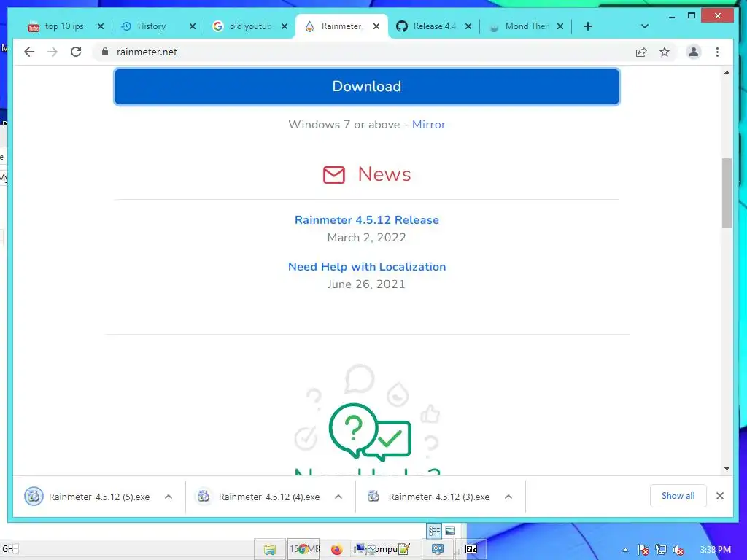Minimize the Chrome window
Viewport: 747px width, 560px height.
tap(672, 16)
